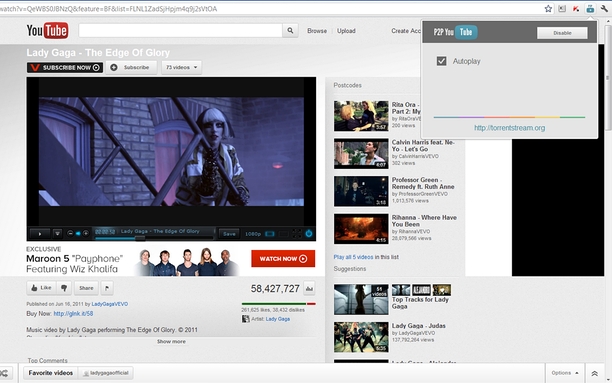The image size is (612, 383).
Task: Increase volume with plus button in the player
Action: pos(85,233)
